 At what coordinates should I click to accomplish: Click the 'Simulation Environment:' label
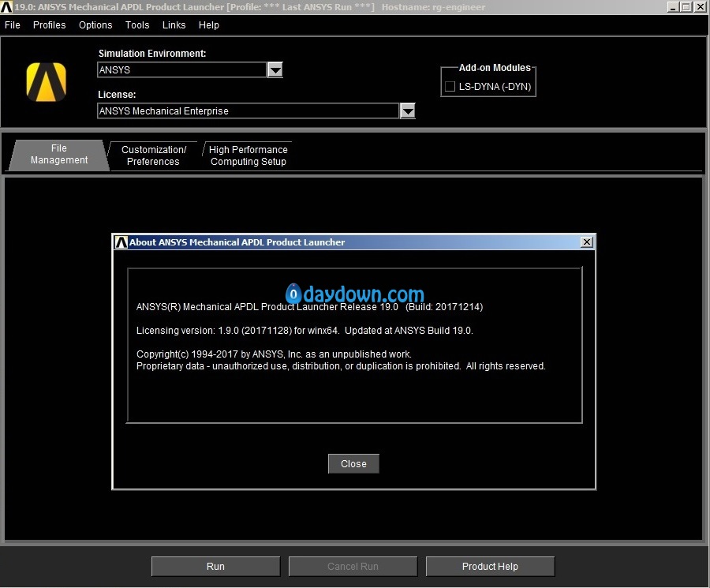(x=152, y=54)
